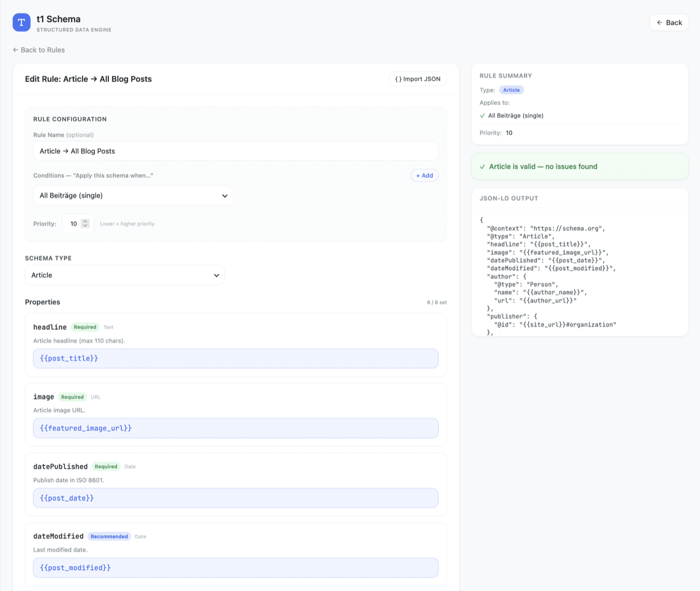The width and height of the screenshot is (700, 591).
Task: Edit the datePublished {{post_date}} field
Action: point(236,498)
